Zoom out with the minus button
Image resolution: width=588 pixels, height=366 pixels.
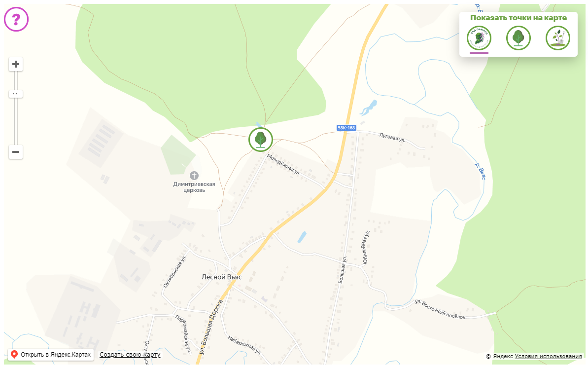pos(16,151)
